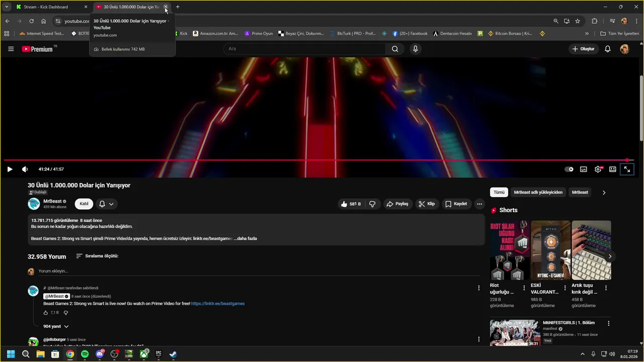
Task: Open the 'Oluştur' create menu
Action: (x=583, y=49)
